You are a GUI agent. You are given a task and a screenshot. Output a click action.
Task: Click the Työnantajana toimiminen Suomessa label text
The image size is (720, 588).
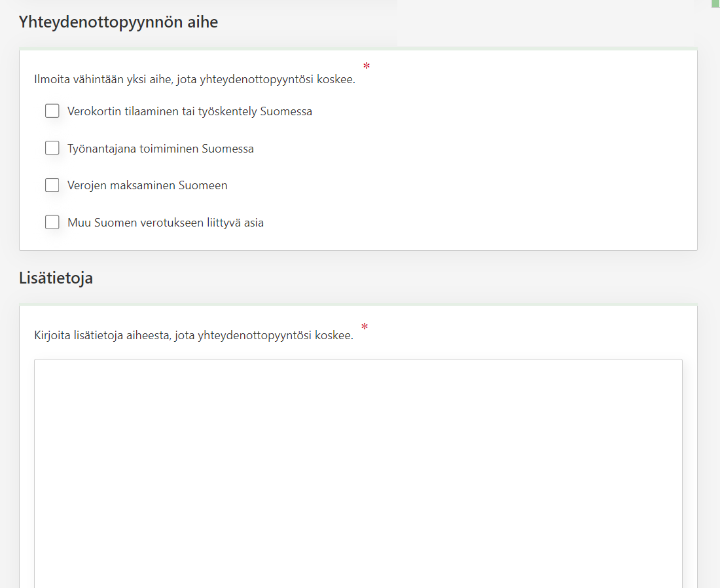[160, 149]
